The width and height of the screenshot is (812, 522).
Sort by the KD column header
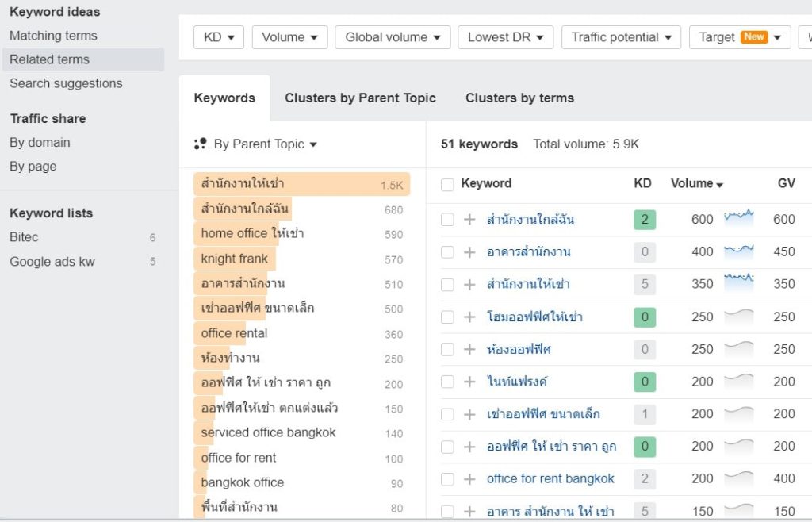point(642,183)
